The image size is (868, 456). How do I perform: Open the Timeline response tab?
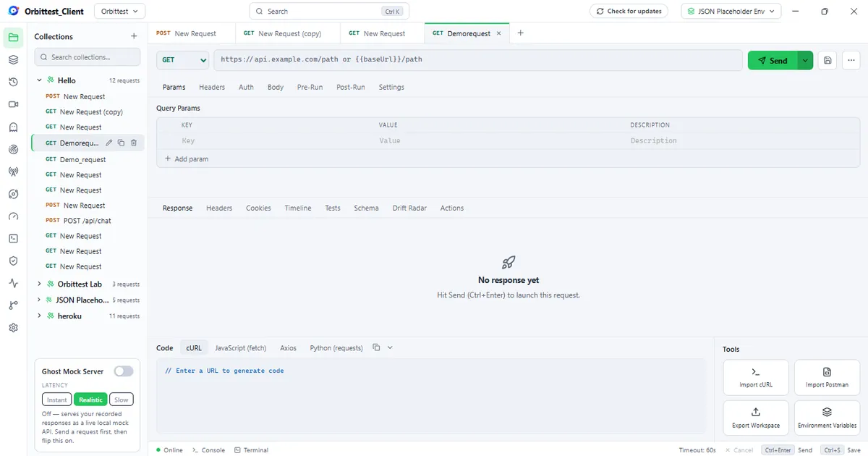[x=298, y=208]
